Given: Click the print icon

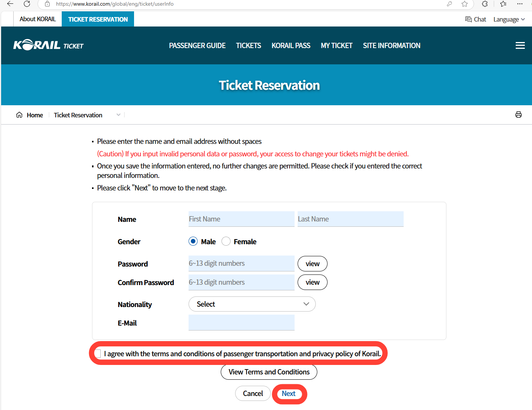Looking at the screenshot, I should coord(518,115).
